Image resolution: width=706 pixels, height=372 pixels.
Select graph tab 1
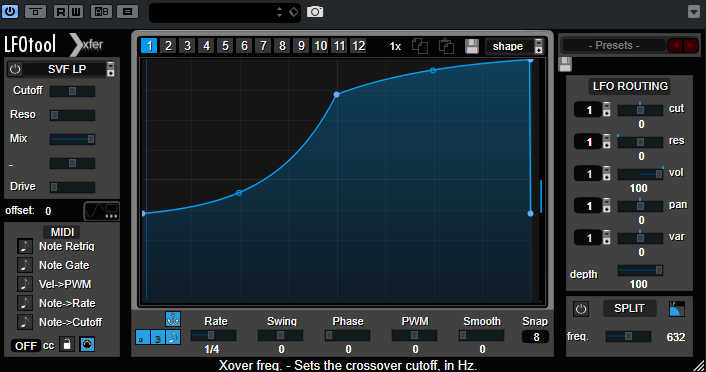point(149,45)
